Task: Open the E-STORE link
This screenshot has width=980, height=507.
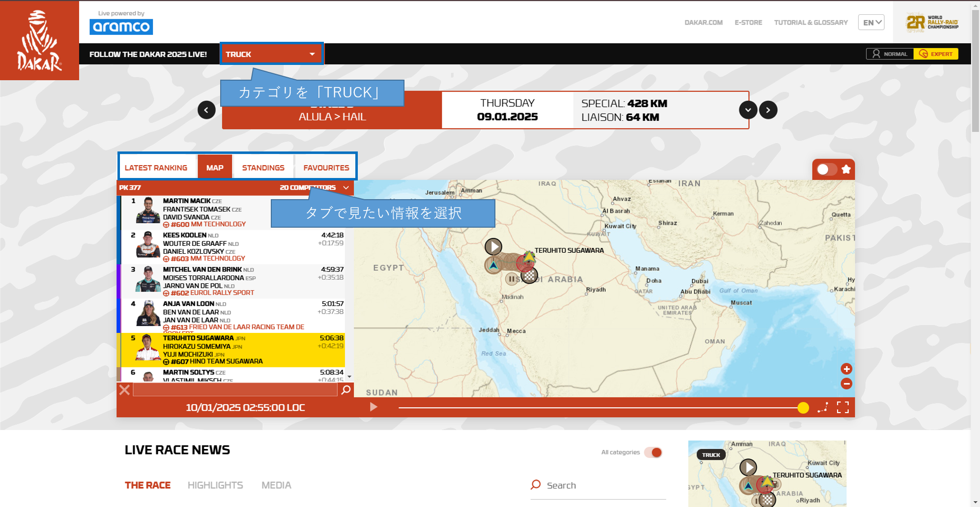Action: coord(748,23)
